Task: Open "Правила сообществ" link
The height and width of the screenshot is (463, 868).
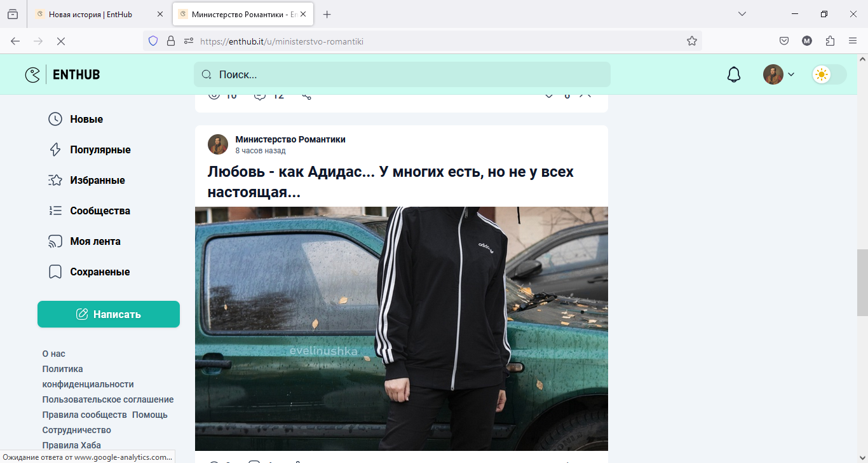Action: click(x=85, y=415)
